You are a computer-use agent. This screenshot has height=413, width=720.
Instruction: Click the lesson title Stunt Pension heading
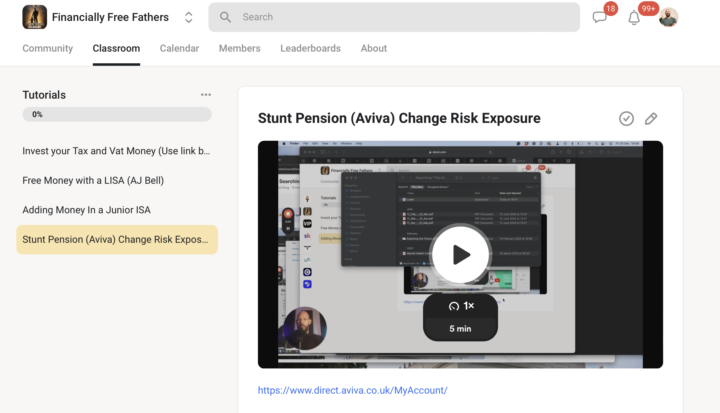pyautogui.click(x=399, y=118)
